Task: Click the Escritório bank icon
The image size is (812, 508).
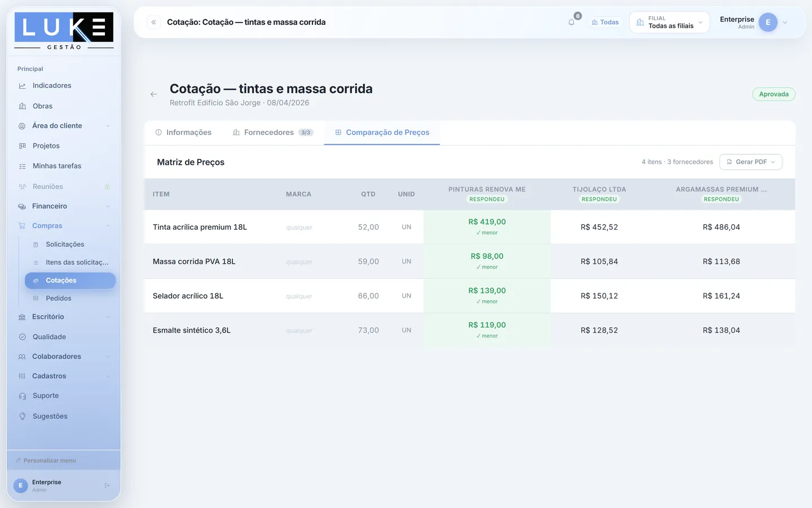Action: pos(22,317)
